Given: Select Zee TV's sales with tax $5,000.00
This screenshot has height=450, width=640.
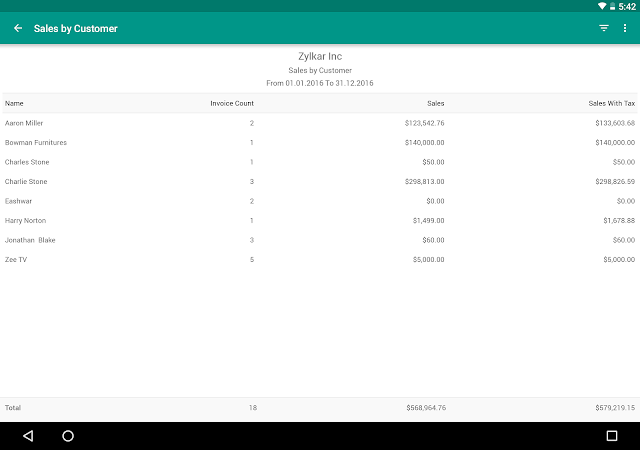Looking at the screenshot, I should click(619, 259).
